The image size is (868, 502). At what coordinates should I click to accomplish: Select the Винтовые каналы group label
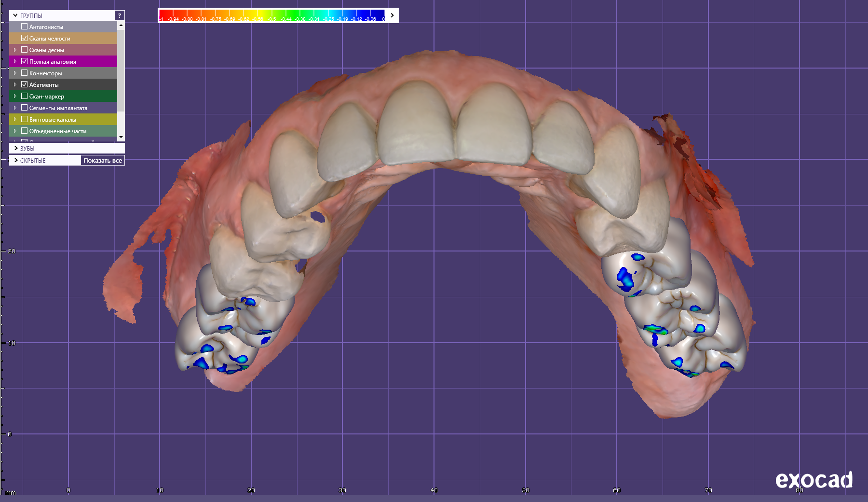[x=53, y=120]
